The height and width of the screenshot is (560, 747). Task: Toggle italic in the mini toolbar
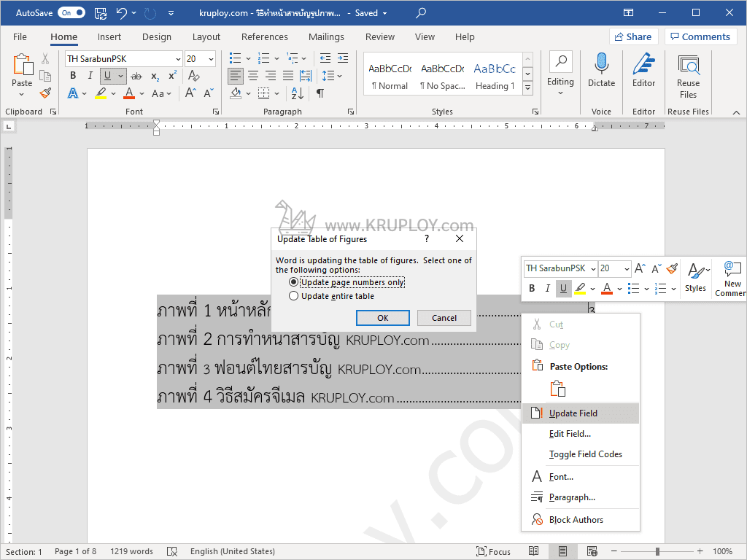click(547, 288)
